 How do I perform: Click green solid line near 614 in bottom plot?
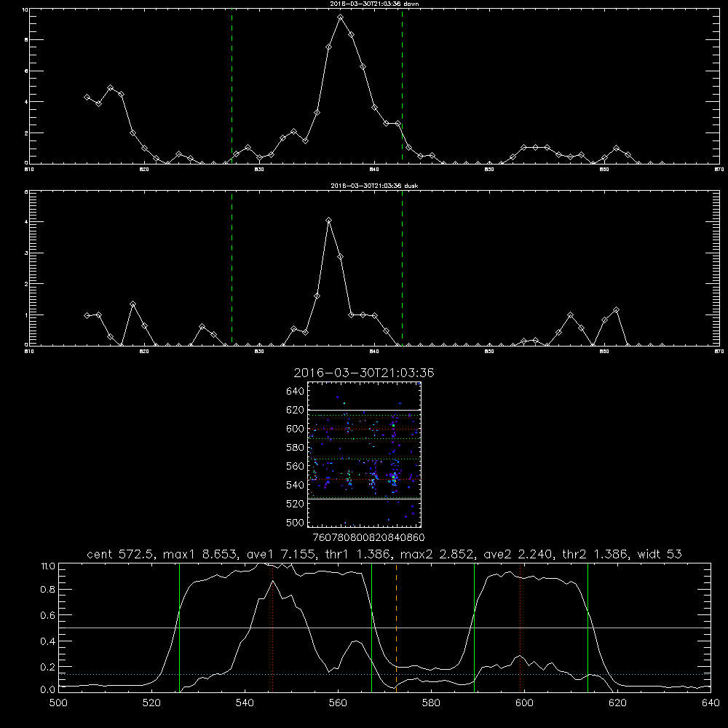point(587,628)
